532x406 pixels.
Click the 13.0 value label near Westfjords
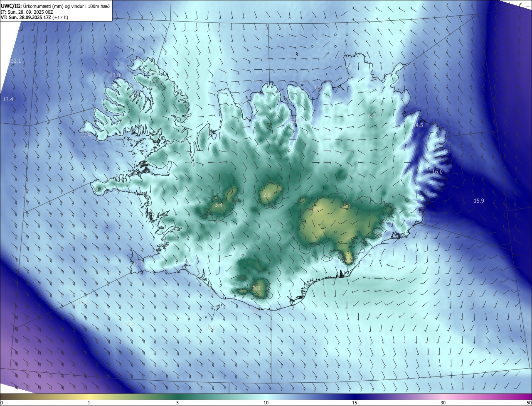[x=115, y=75]
